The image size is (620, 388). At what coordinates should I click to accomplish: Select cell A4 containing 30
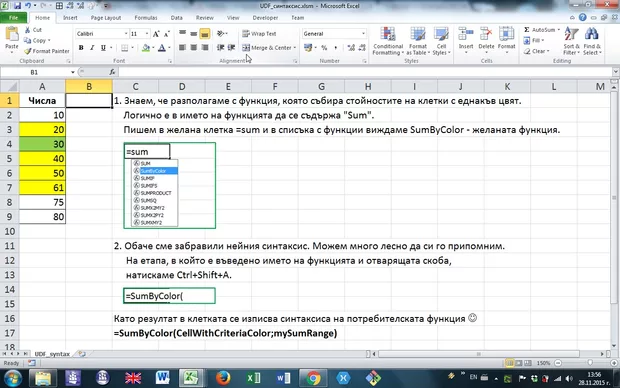[x=42, y=144]
